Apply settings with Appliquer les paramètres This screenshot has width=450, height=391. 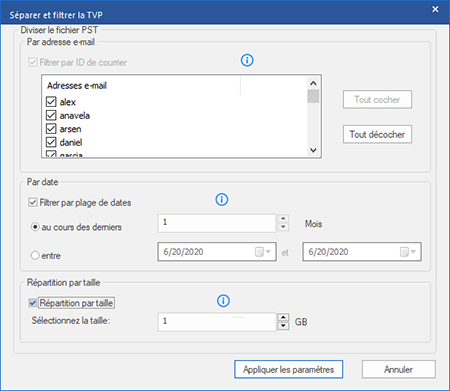tap(288, 369)
